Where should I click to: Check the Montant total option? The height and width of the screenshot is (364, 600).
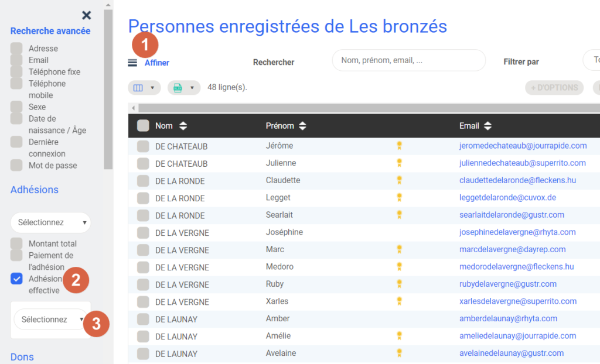(16, 243)
